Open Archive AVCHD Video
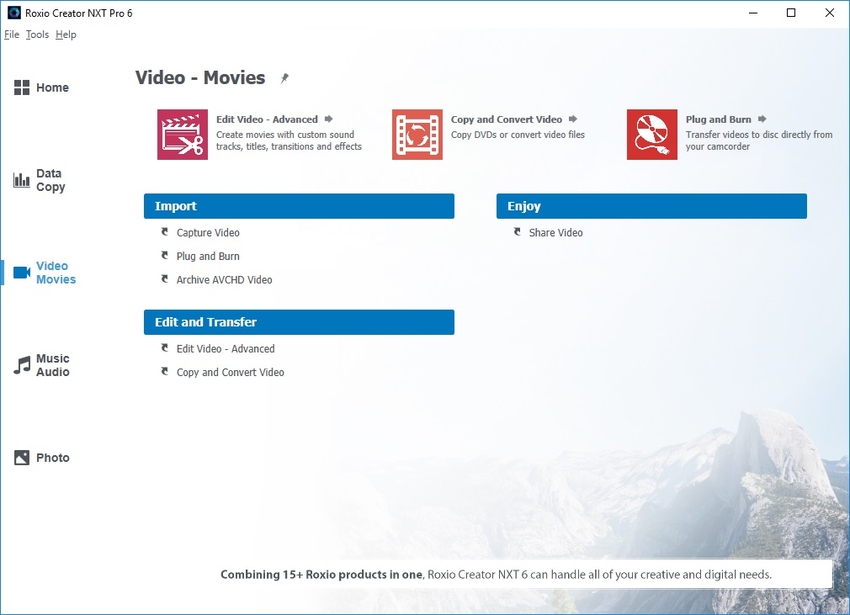Image resolution: width=850 pixels, height=615 pixels. [x=224, y=280]
